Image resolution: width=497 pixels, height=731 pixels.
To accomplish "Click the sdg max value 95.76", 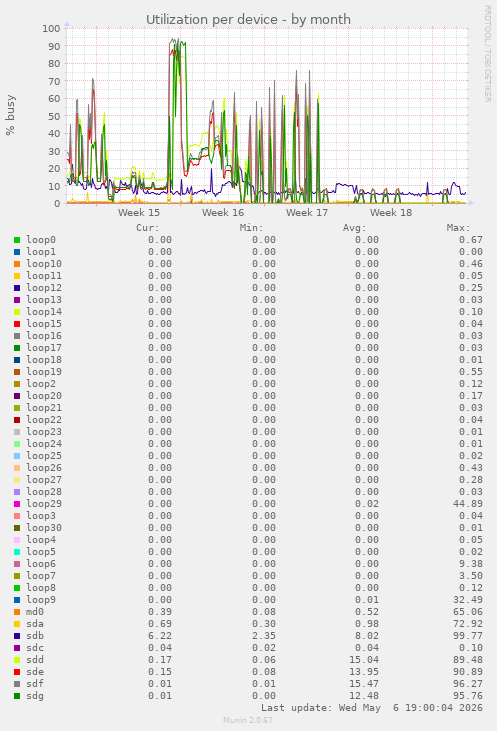I will pyautogui.click(x=468, y=696).
